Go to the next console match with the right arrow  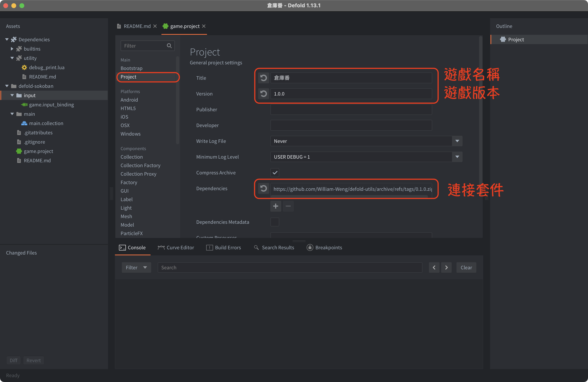[446, 267]
